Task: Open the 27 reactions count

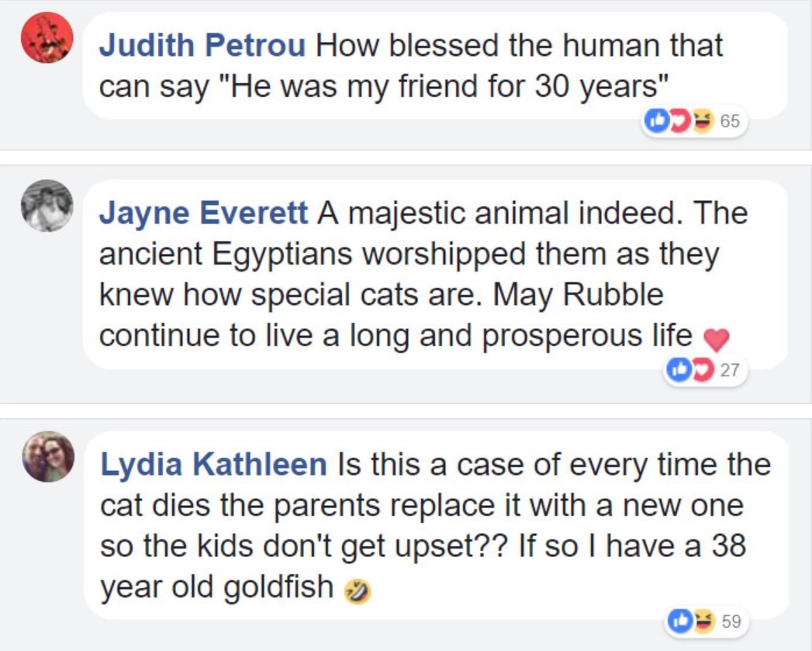Action: [729, 371]
